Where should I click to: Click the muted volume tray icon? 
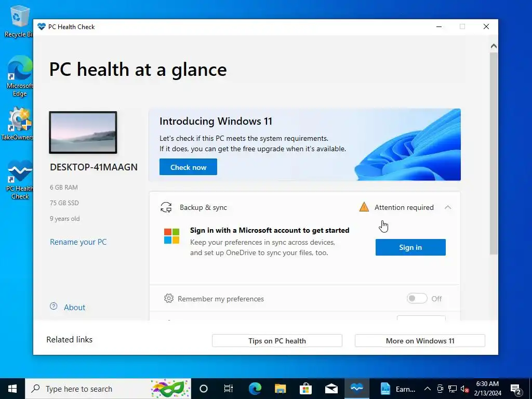point(464,389)
